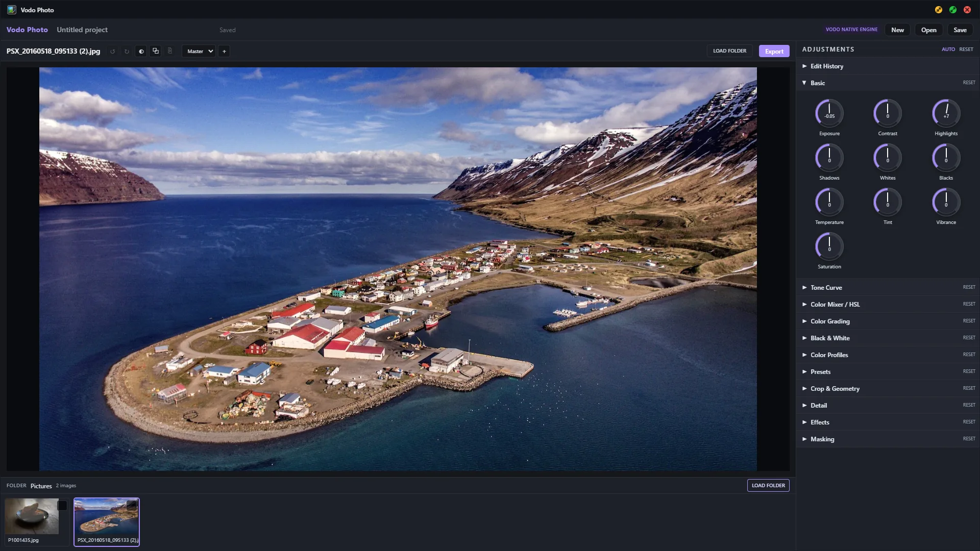Click the Highlights dial
This screenshot has height=551, width=980.
pyautogui.click(x=946, y=113)
